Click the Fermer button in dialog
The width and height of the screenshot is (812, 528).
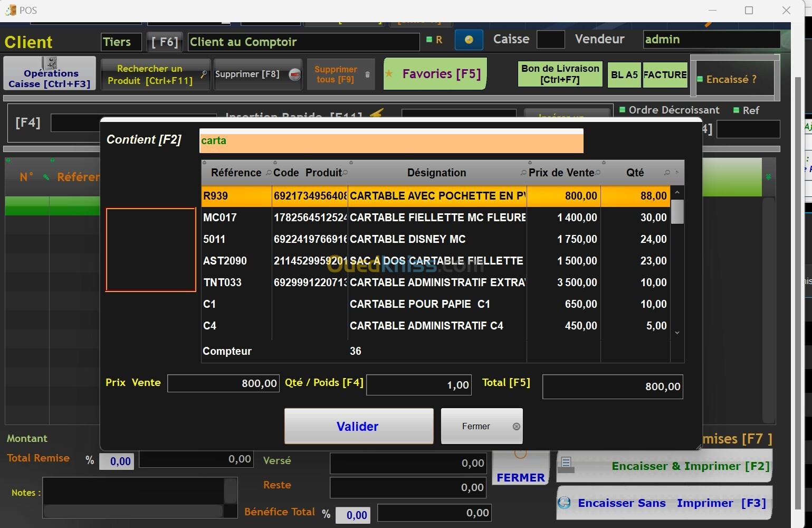482,426
